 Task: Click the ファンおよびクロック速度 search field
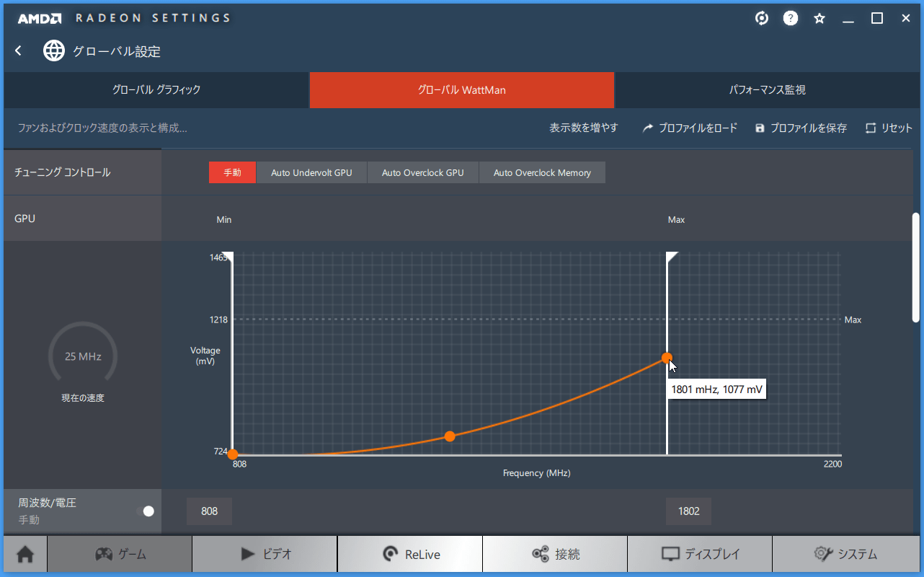102,128
